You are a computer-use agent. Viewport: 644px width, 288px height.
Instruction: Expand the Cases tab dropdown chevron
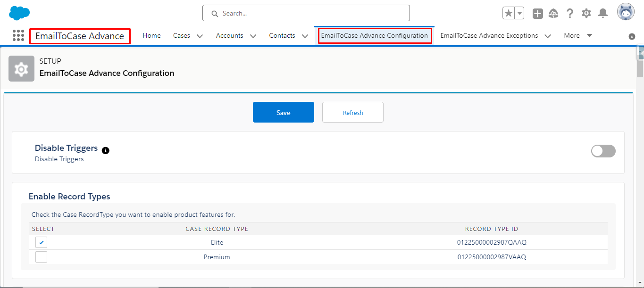[200, 36]
